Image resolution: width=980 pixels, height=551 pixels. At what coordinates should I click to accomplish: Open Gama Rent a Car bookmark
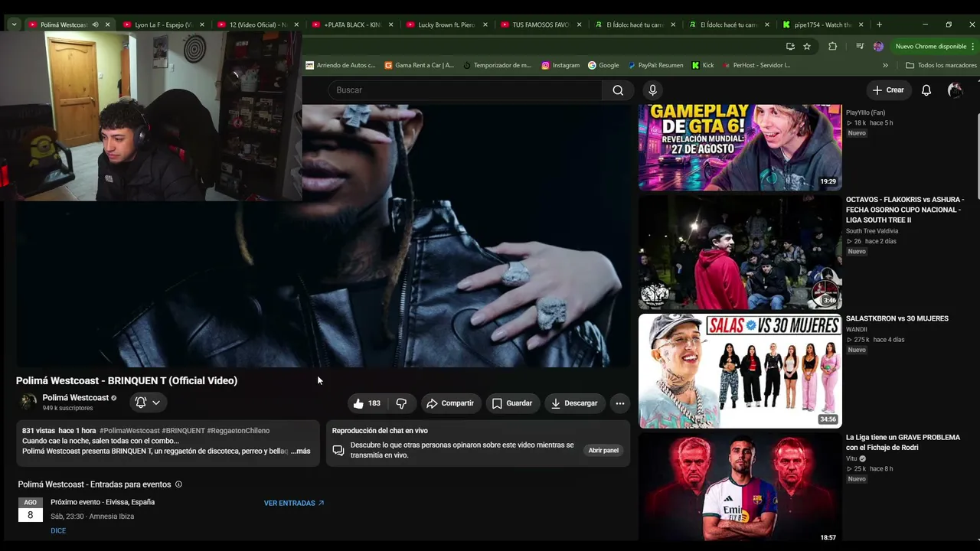(419, 65)
